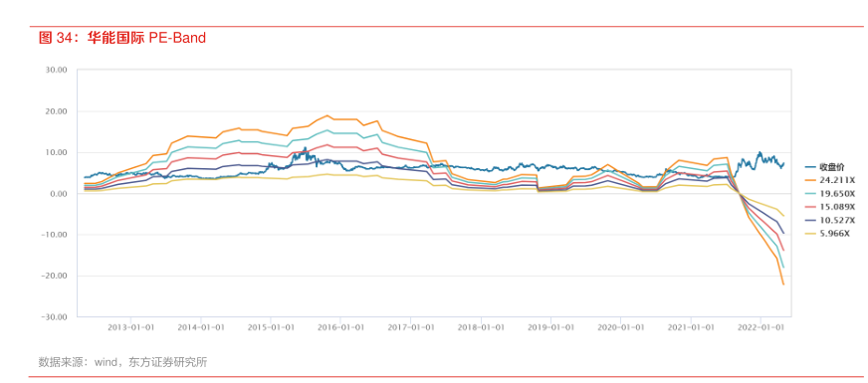Click the 2018-01-01 x-axis label
868x383 pixels.
[x=481, y=327]
